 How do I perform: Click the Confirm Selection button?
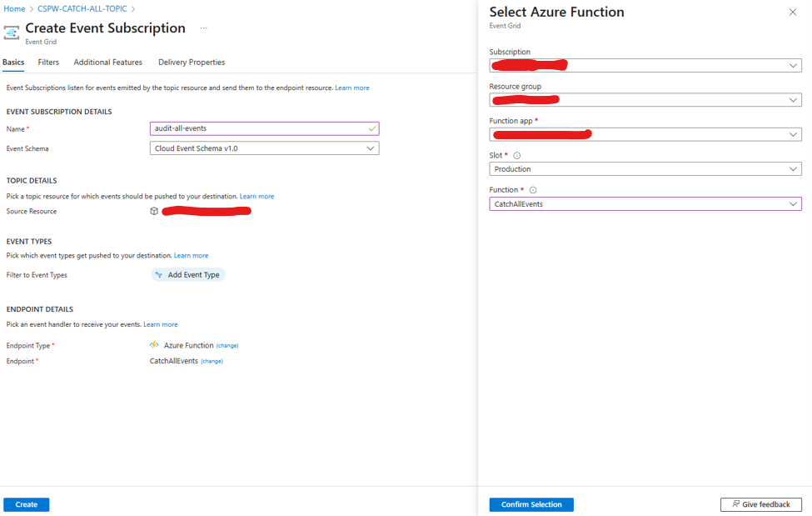531,504
